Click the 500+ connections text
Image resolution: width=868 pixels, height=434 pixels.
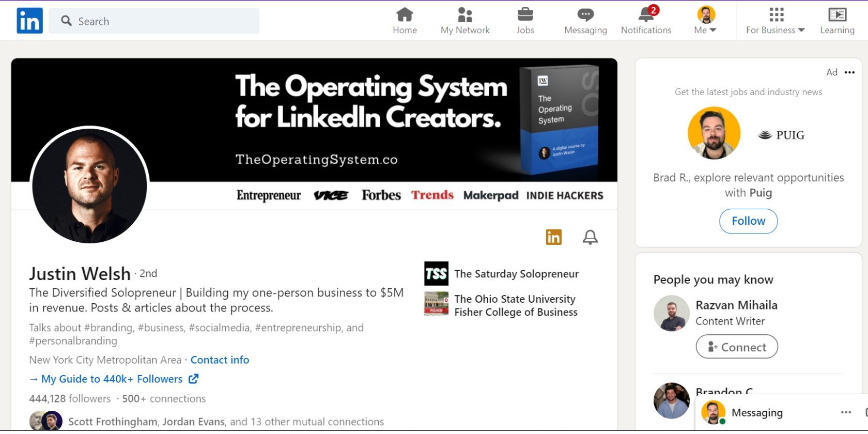point(164,398)
